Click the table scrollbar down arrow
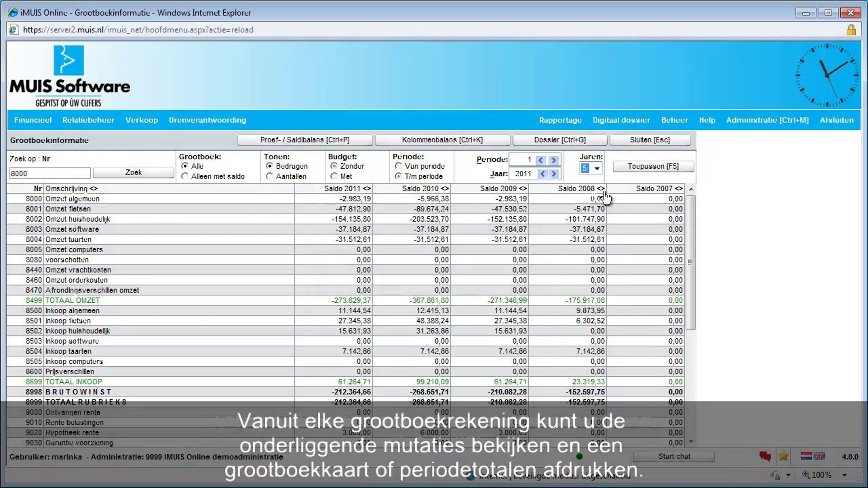868x488 pixels. click(691, 442)
